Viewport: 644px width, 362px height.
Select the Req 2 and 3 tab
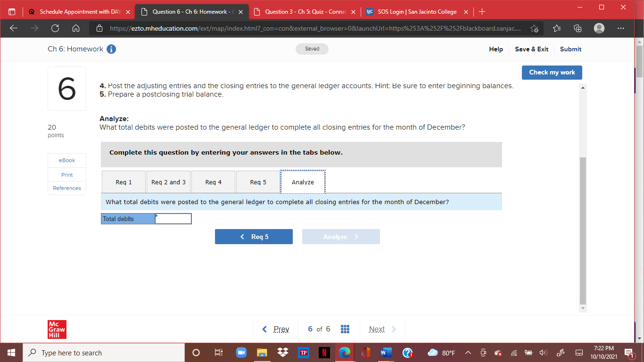point(168,182)
